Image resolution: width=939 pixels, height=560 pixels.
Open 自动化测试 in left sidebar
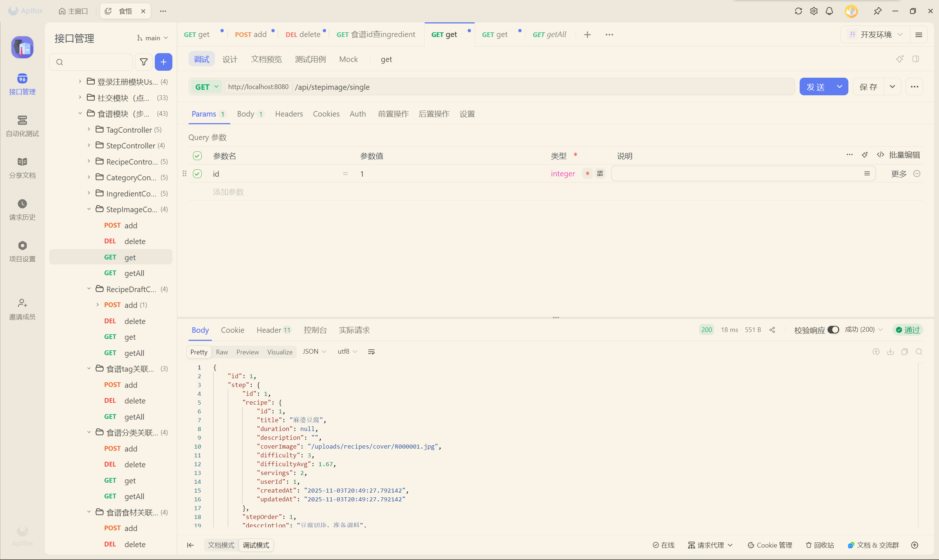22,126
